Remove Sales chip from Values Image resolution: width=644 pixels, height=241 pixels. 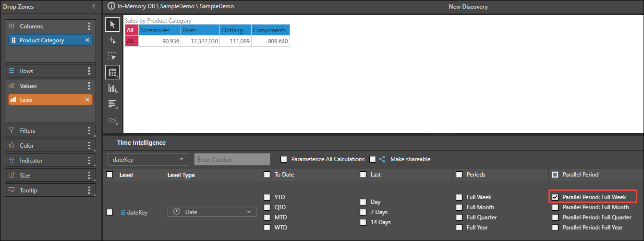tap(87, 100)
